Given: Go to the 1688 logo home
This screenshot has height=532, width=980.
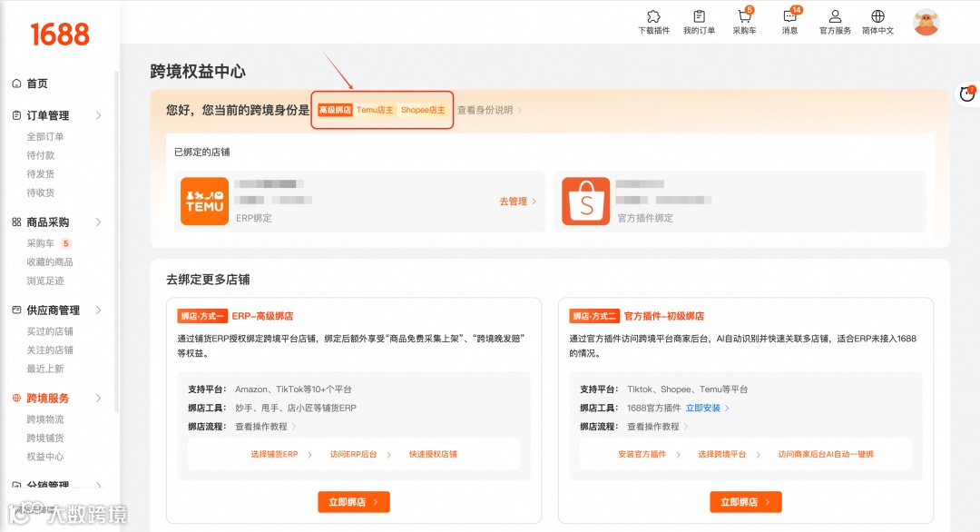Looking at the screenshot, I should [60, 34].
